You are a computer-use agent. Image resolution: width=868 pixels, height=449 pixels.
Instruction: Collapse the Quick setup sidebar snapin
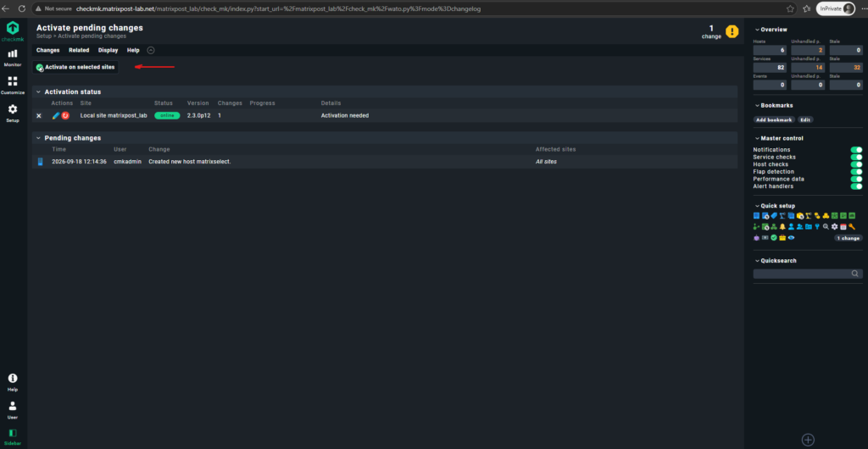pos(757,206)
